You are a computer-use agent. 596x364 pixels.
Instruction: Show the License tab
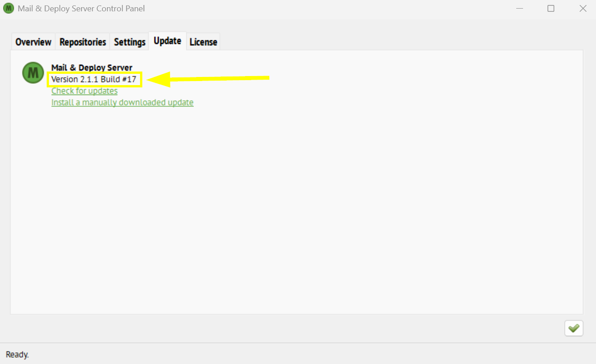[203, 42]
